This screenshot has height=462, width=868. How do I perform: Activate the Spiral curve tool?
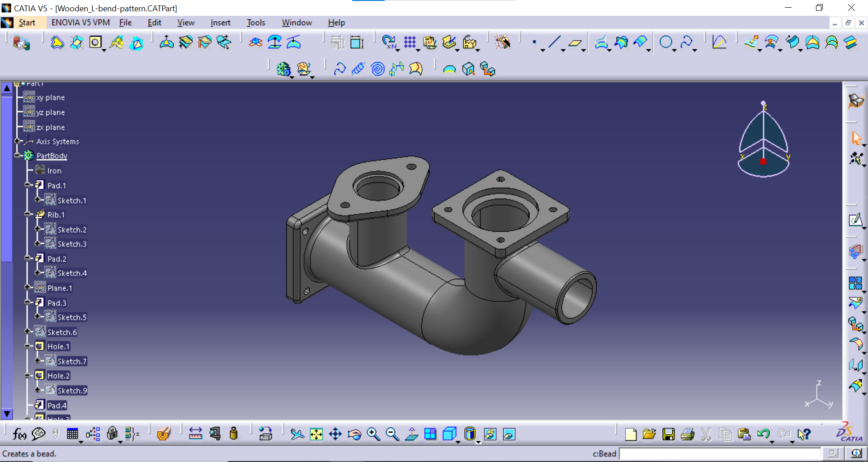point(377,69)
